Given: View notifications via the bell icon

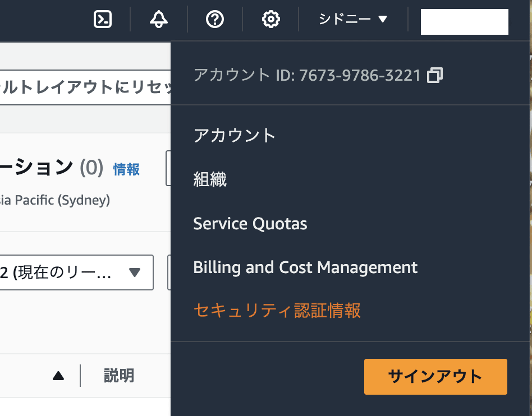Looking at the screenshot, I should coord(158,19).
